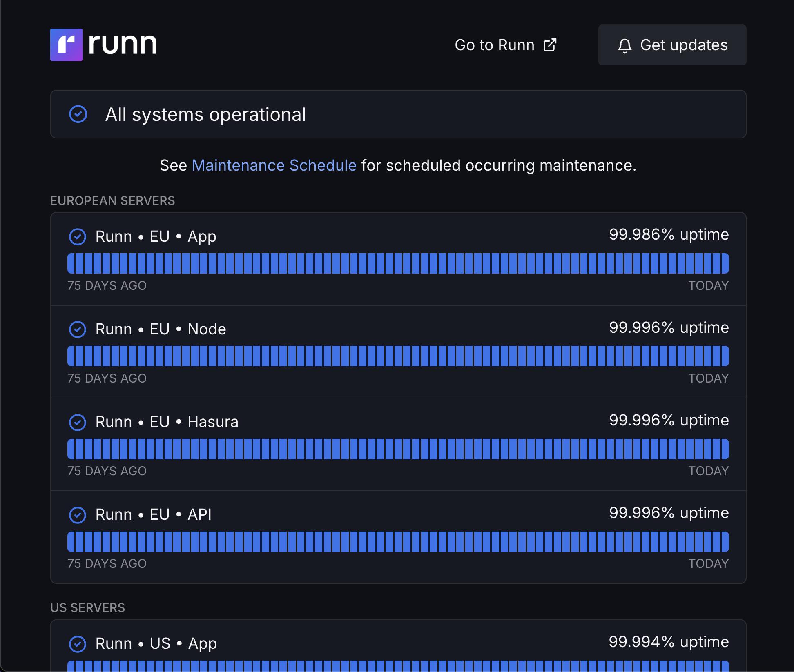Follow the Go to Runn link
The width and height of the screenshot is (794, 672).
(x=495, y=45)
